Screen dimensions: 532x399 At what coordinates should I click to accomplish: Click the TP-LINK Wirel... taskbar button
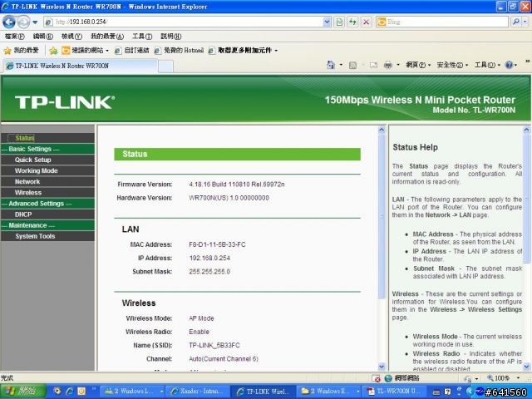[x=264, y=392]
